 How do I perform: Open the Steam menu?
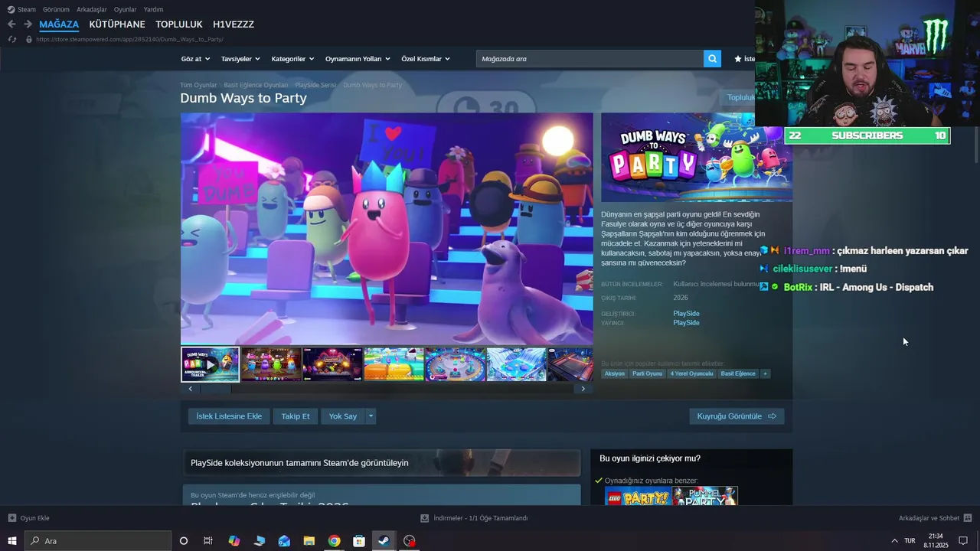click(27, 9)
